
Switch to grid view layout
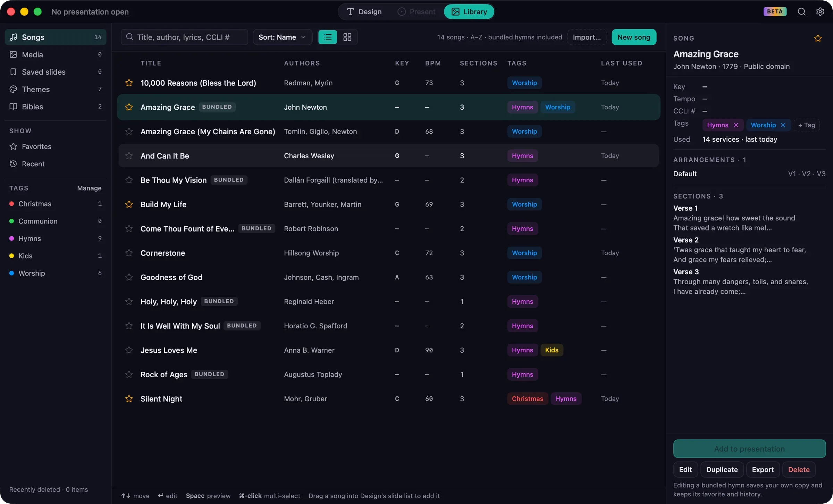click(347, 37)
